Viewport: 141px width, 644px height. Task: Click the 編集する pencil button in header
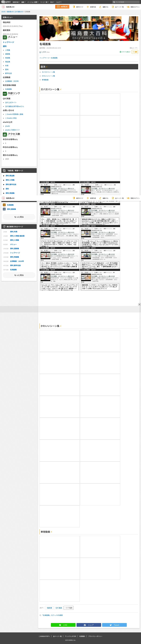[104, 7]
